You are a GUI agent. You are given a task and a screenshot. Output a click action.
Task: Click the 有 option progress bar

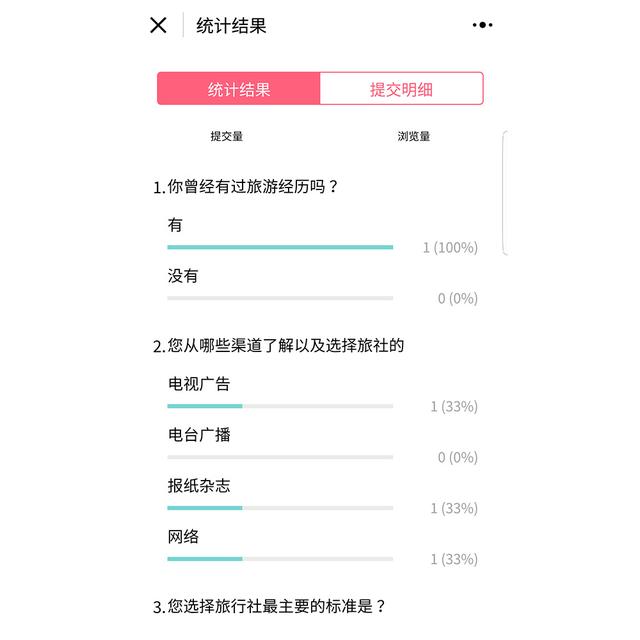(x=280, y=247)
